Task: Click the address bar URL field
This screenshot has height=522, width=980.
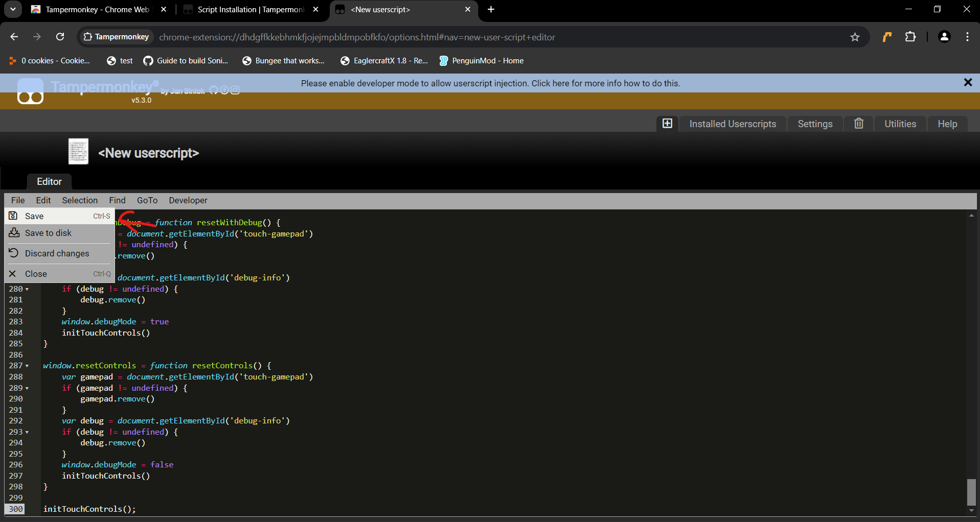Action: click(x=357, y=37)
